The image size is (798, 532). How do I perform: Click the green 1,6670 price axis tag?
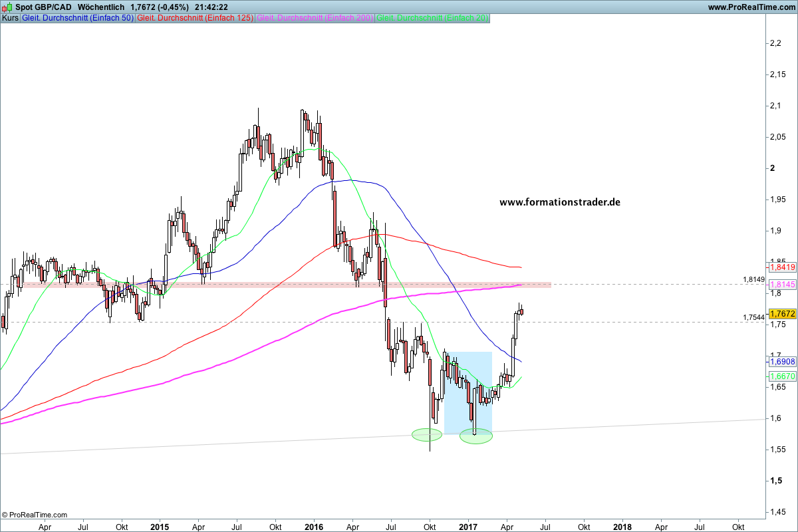[x=782, y=376]
